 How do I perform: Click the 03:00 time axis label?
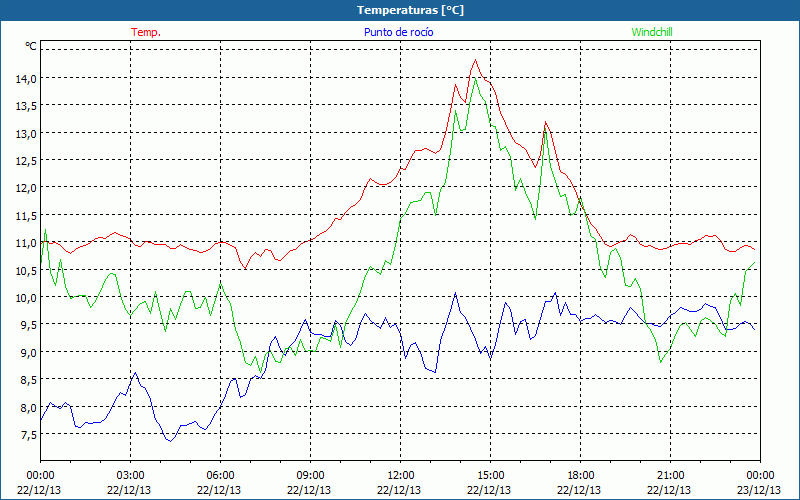click(130, 476)
